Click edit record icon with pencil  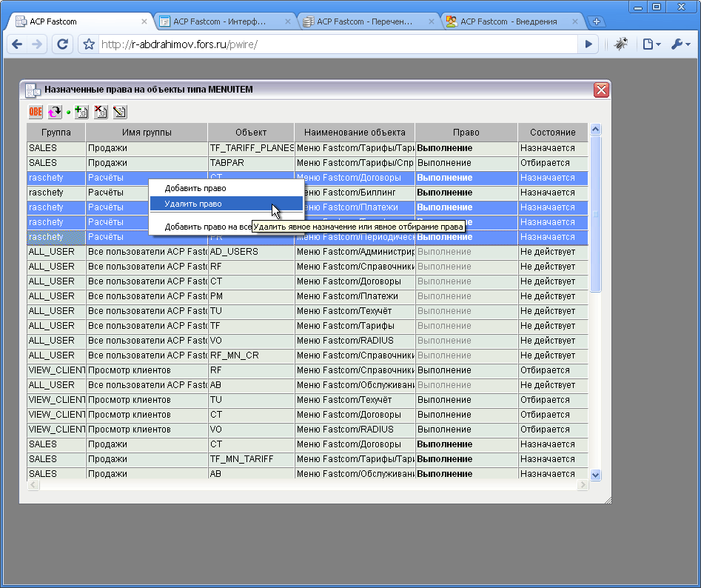coord(120,112)
